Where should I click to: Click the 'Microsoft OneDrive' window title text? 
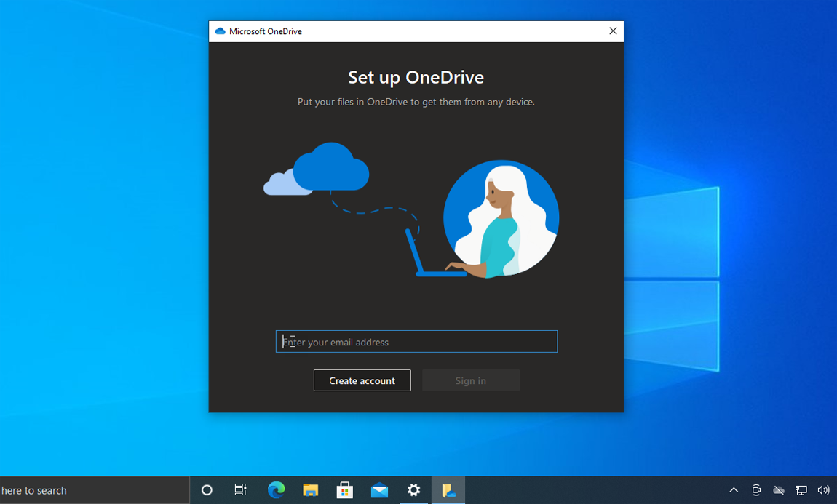coord(266,31)
